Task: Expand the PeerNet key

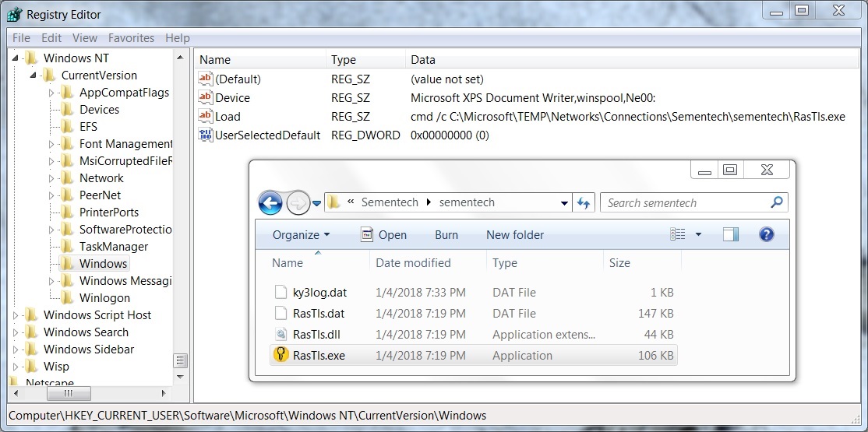Action: click(51, 195)
